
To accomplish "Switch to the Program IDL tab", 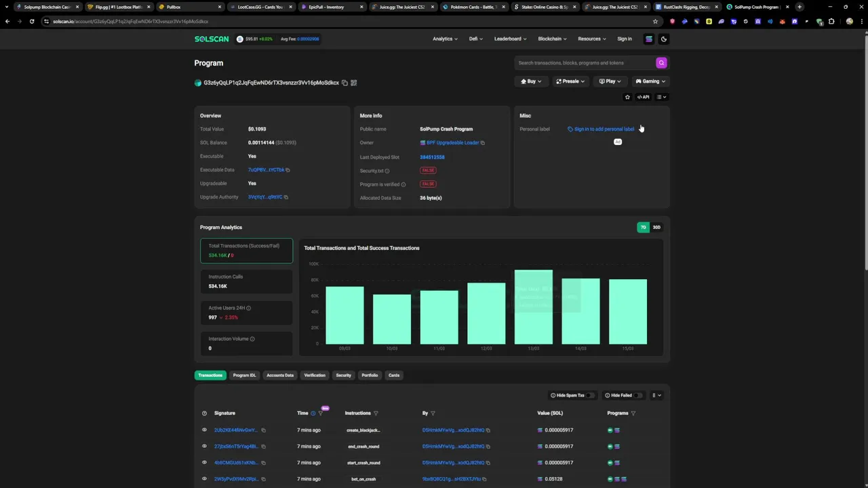I will (244, 375).
